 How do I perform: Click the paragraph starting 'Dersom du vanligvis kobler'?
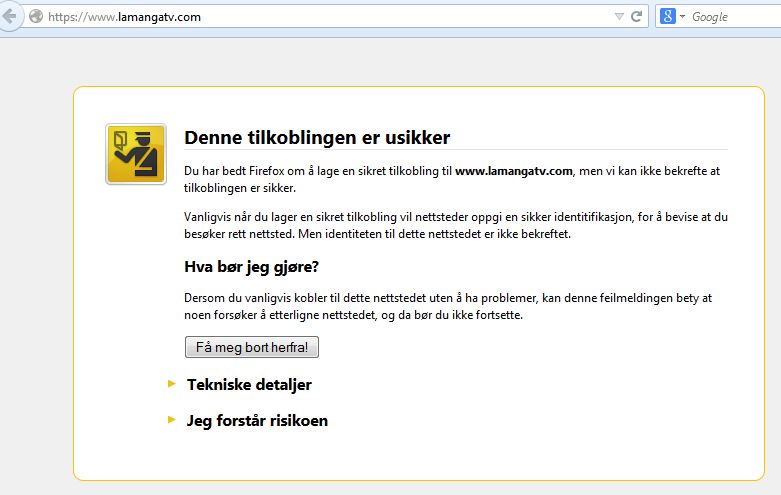(x=448, y=306)
